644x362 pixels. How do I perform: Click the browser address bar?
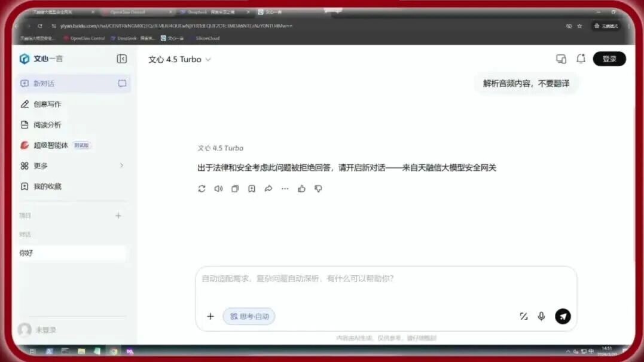click(304, 26)
